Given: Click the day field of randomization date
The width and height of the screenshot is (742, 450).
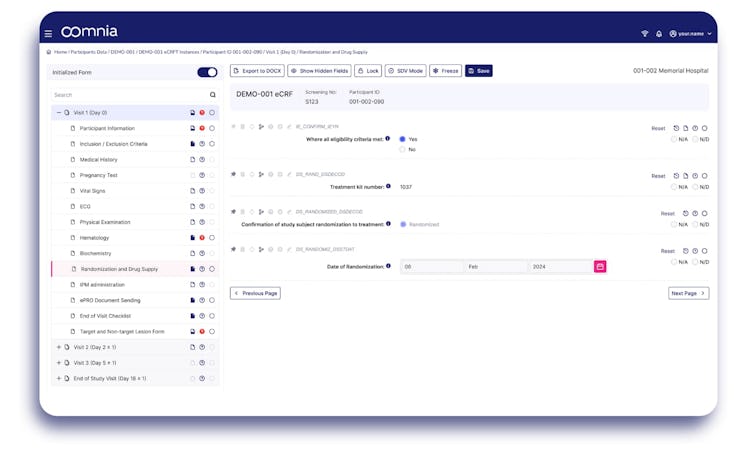Looking at the screenshot, I should tap(432, 267).
